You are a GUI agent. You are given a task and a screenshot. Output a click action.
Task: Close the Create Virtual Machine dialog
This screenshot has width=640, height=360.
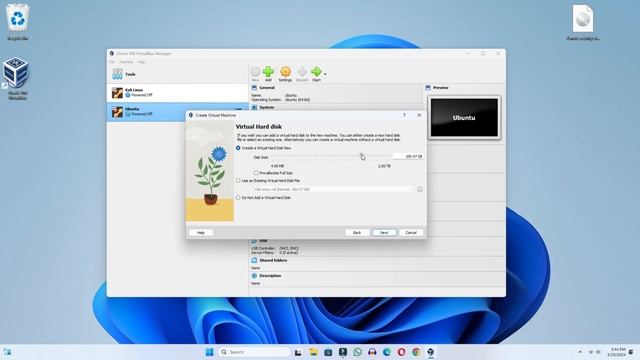pyautogui.click(x=419, y=115)
